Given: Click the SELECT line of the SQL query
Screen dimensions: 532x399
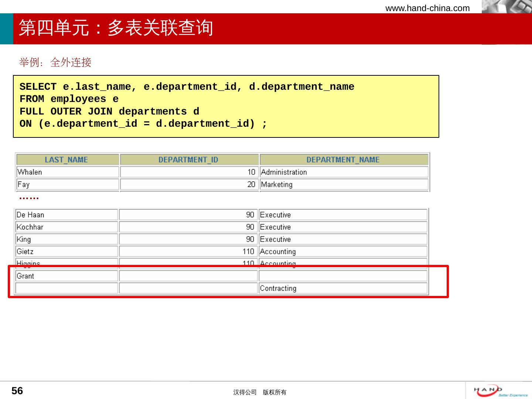Looking at the screenshot, I should (187, 87).
